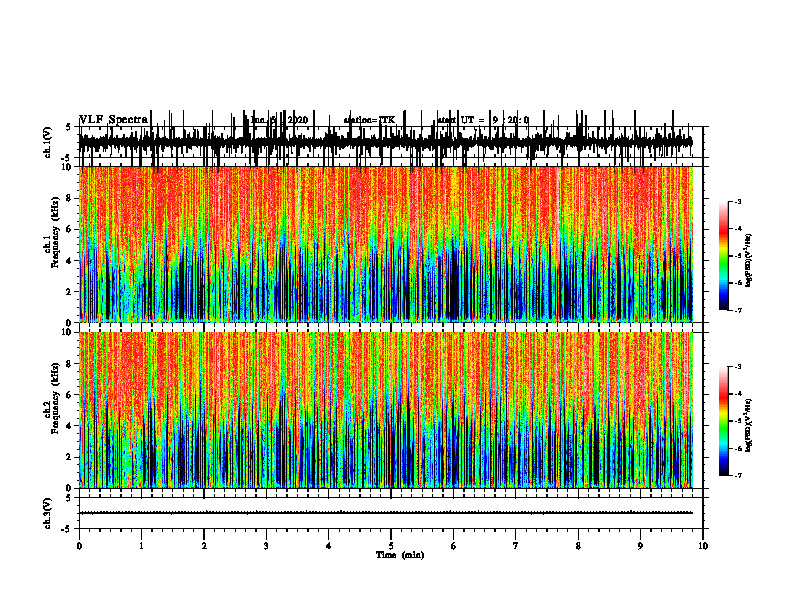Click the ch.2 frequency axis 8 kHz tick label
The width and height of the screenshot is (792, 612).
(x=70, y=364)
